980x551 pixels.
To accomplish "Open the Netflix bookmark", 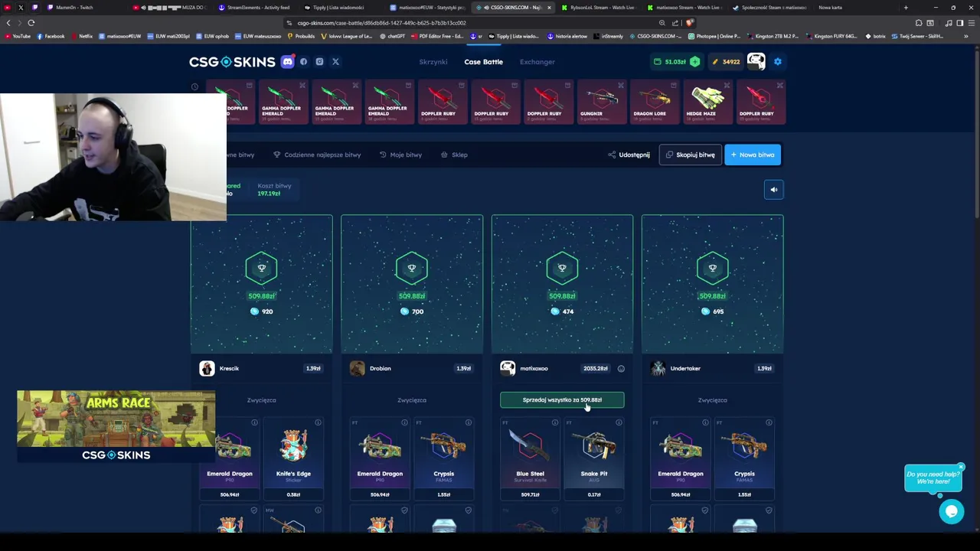I will (82, 36).
